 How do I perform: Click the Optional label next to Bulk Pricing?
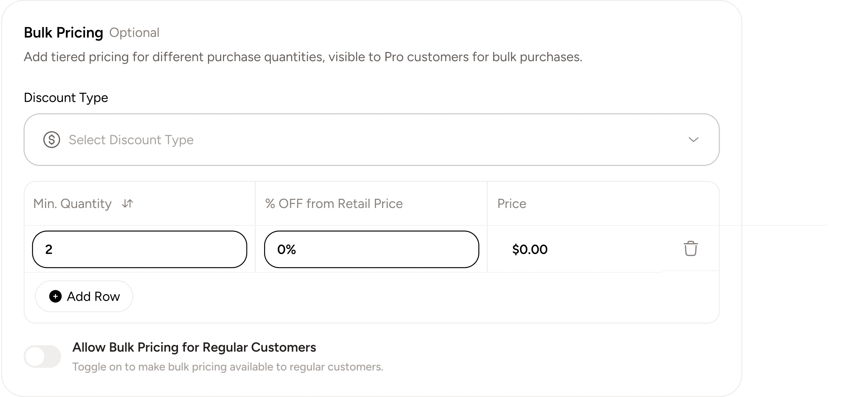pos(134,32)
